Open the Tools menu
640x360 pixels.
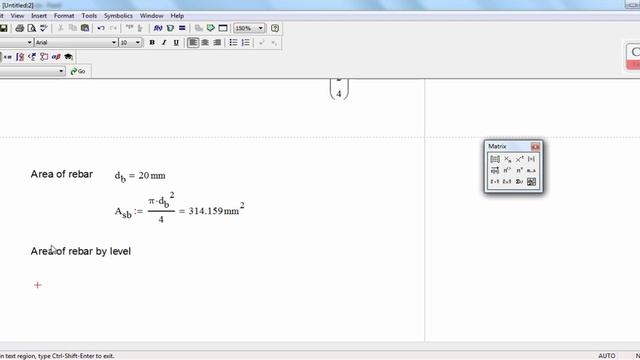tap(89, 16)
